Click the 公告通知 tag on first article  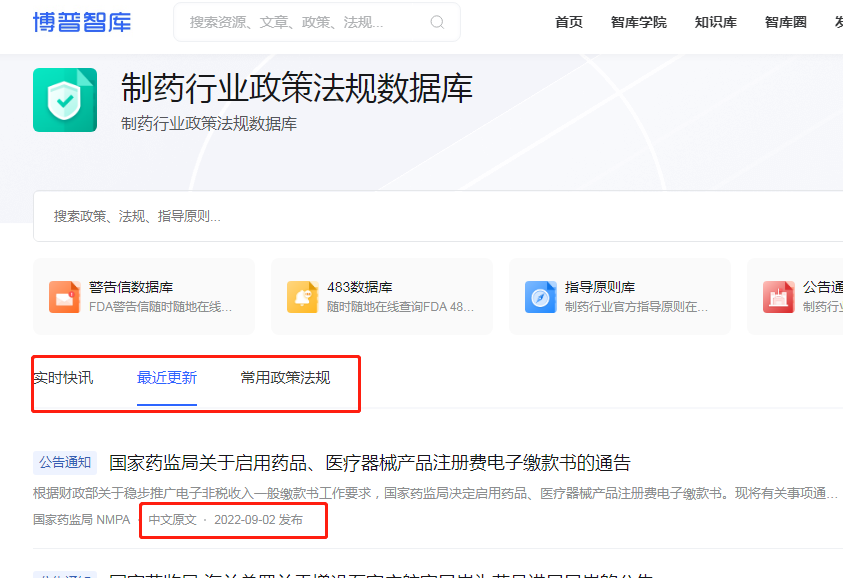point(65,463)
